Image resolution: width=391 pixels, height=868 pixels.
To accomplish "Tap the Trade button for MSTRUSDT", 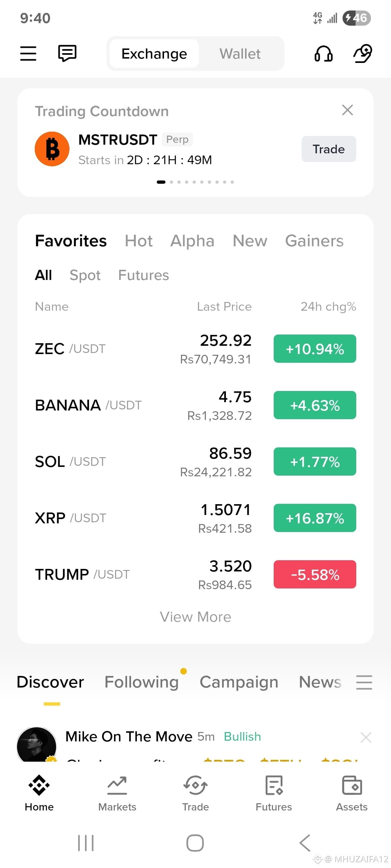I will [329, 149].
